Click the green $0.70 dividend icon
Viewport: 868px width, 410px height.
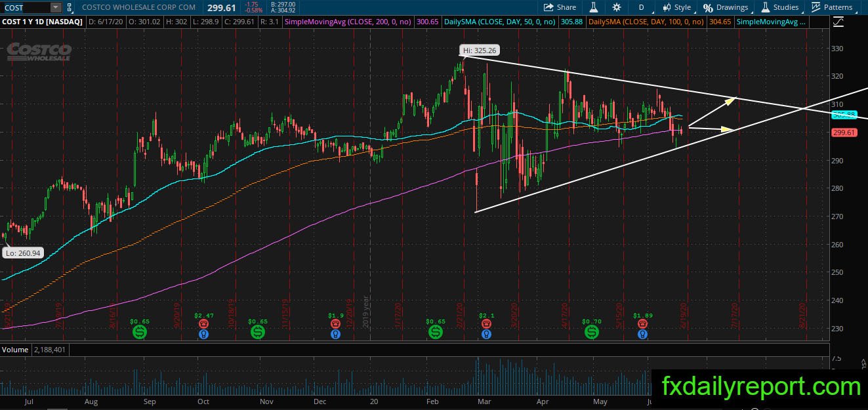pyautogui.click(x=592, y=333)
